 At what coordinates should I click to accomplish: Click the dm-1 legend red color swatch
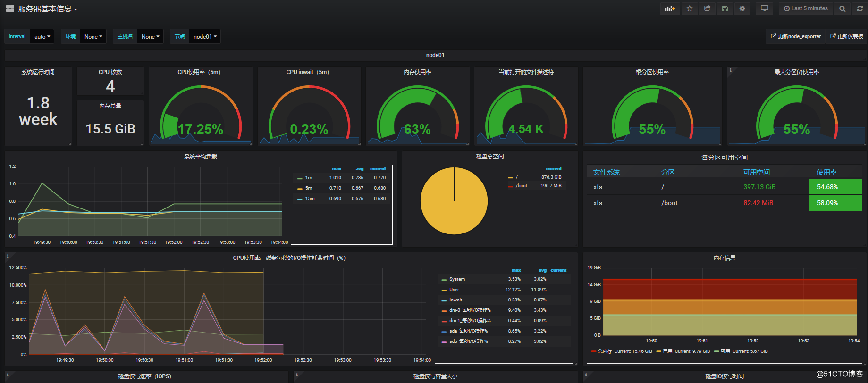click(444, 321)
